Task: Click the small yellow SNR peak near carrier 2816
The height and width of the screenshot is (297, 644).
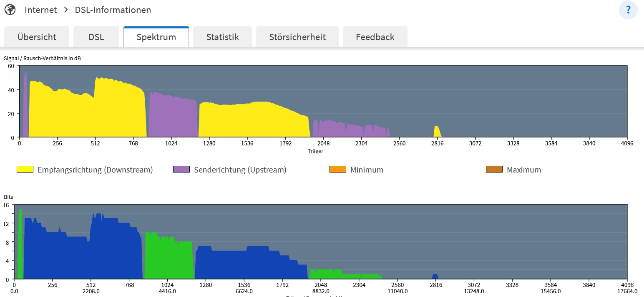Action: [436, 132]
